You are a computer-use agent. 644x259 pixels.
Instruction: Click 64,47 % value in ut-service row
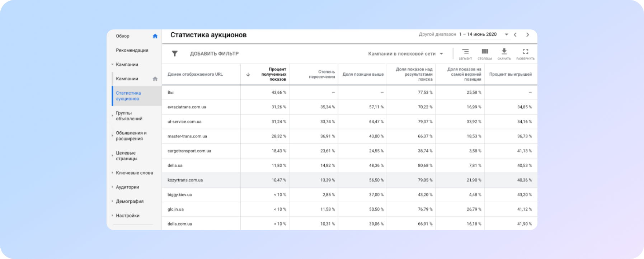click(376, 122)
